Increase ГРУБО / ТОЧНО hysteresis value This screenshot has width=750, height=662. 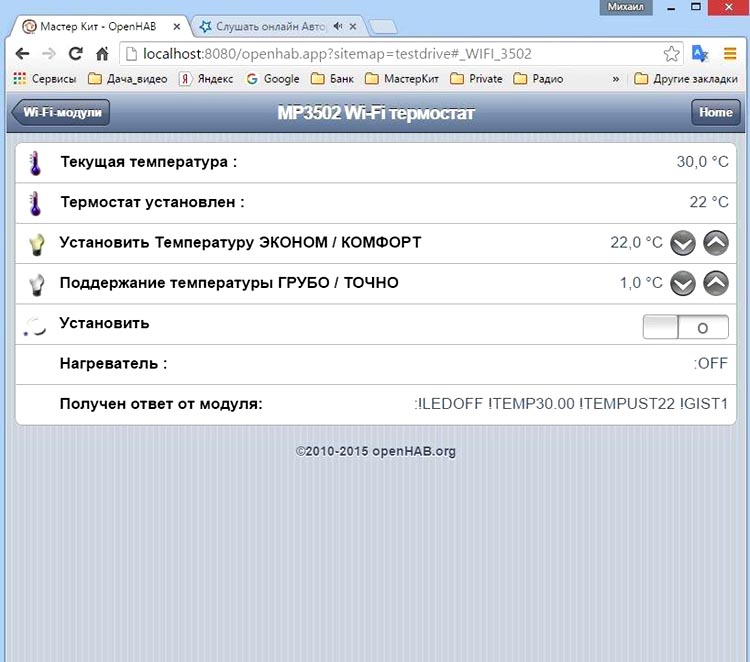[716, 283]
